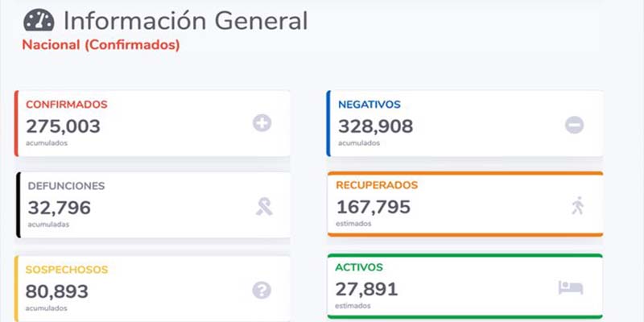Select the Nacional (Confirmados) subtitle
This screenshot has height=322, width=644.
tap(101, 45)
